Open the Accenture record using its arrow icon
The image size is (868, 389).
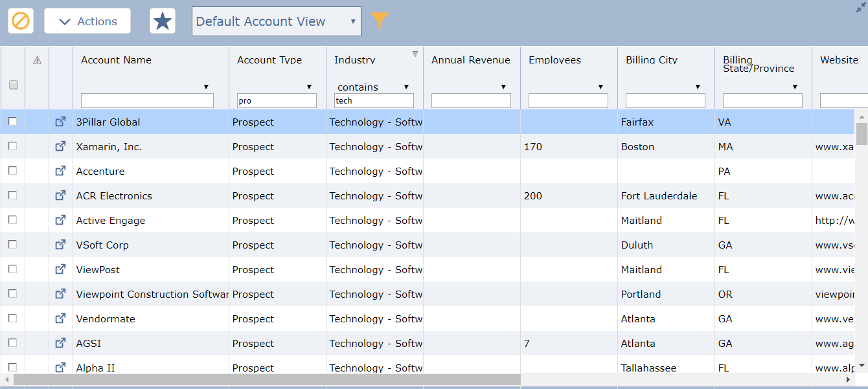click(x=60, y=170)
